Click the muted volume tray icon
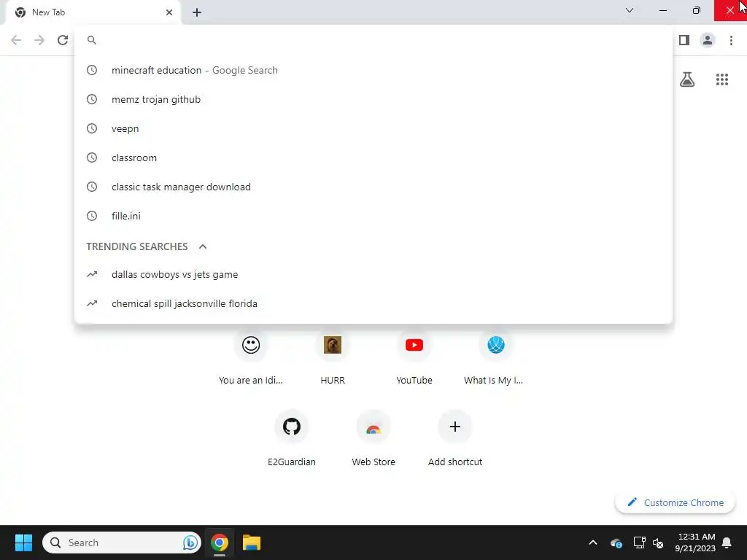Viewport: 747px width, 560px height. click(658, 542)
